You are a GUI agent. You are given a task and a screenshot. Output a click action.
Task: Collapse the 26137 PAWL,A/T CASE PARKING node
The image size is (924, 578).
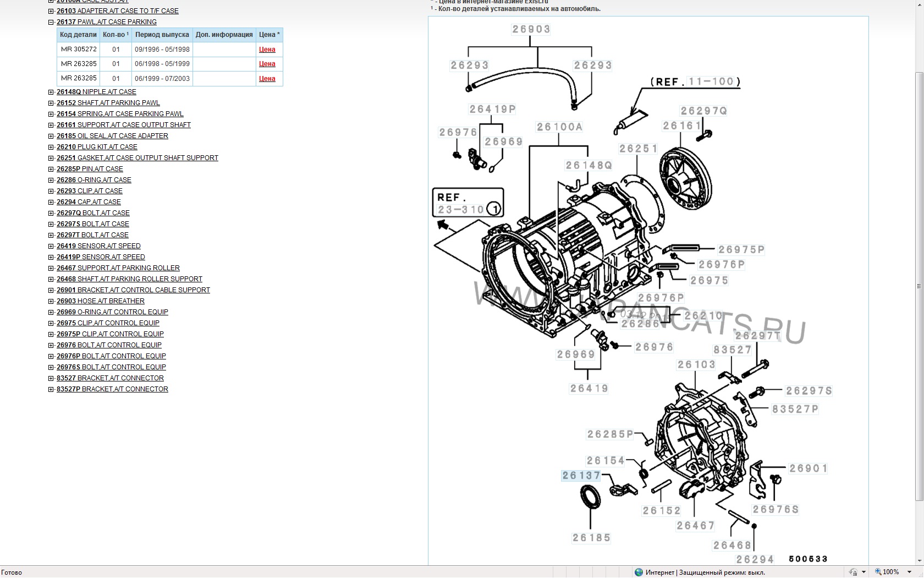click(x=51, y=23)
